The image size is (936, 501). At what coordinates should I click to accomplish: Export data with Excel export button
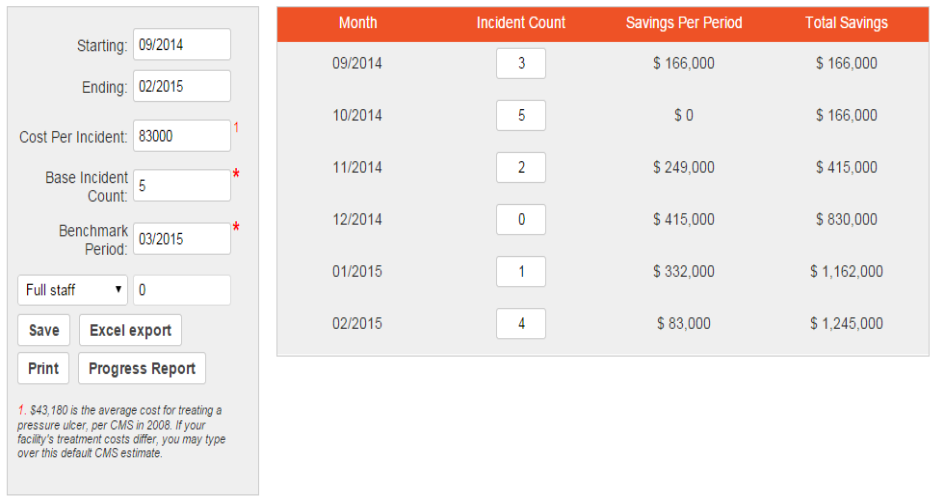130,330
